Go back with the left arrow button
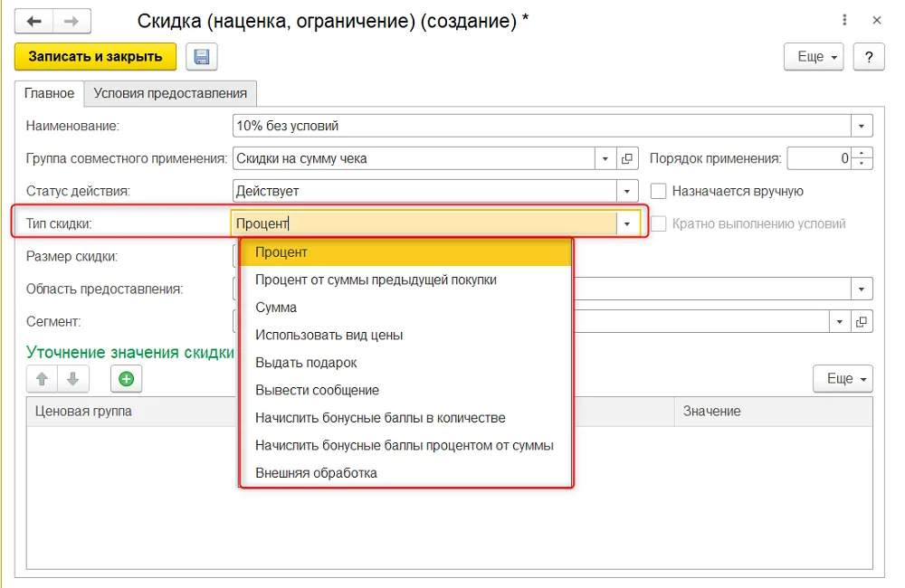 click(34, 22)
